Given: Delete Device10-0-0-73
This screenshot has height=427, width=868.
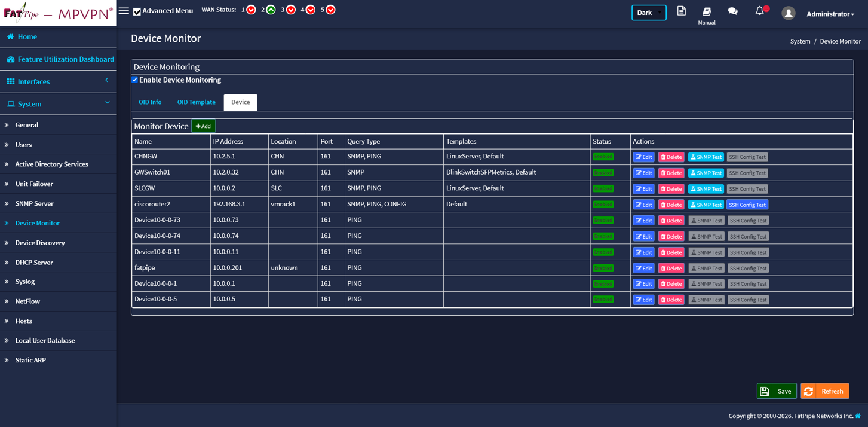Looking at the screenshot, I should 671,221.
